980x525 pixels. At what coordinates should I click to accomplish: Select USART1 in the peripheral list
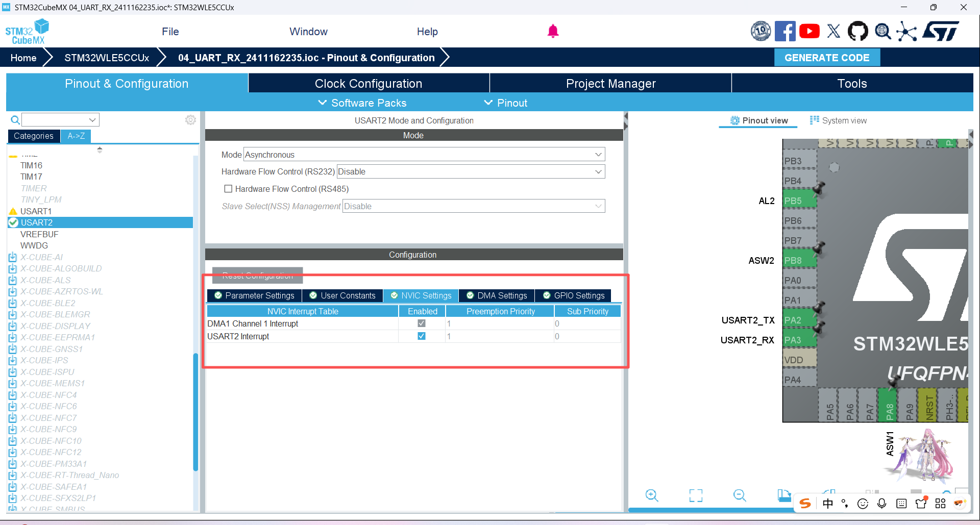pyautogui.click(x=36, y=211)
